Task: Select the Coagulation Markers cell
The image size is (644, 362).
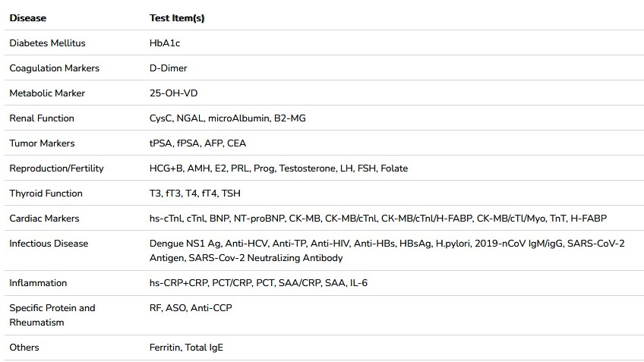Action: 54,68
